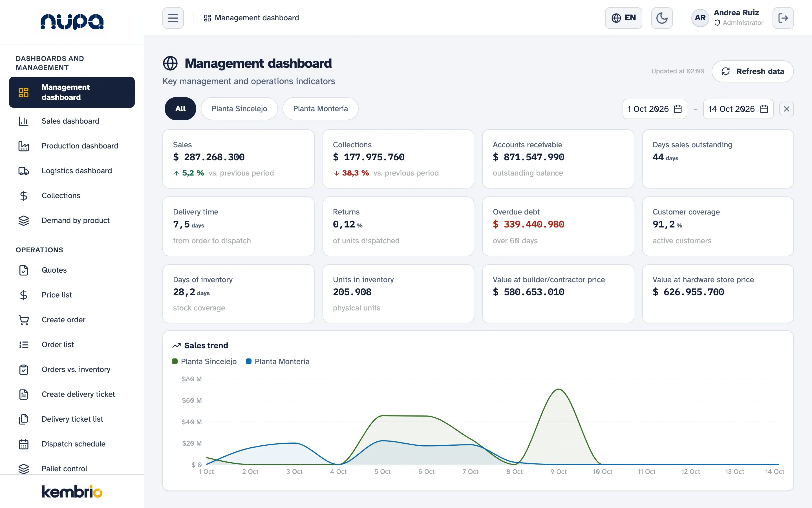Open Create delivery ticket page
Image resolution: width=812 pixels, height=508 pixels.
[72, 395]
